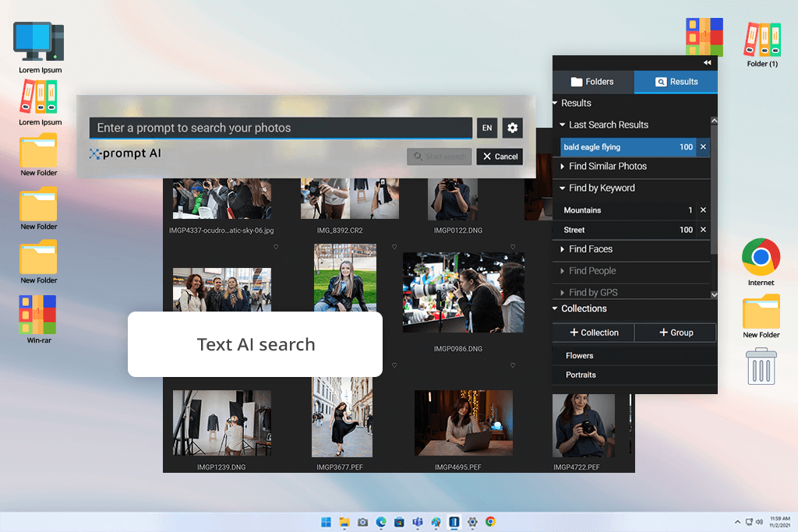Launch Microsoft Edge from the taskbar
Image resolution: width=798 pixels, height=532 pixels.
pyautogui.click(x=381, y=522)
